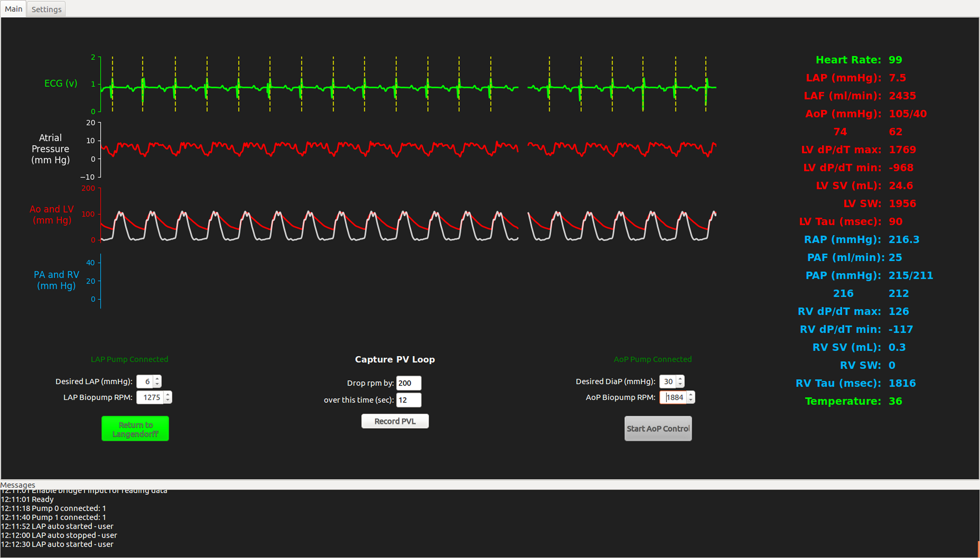Switch to the Settings tab
The image size is (980, 558).
pos(46,9)
